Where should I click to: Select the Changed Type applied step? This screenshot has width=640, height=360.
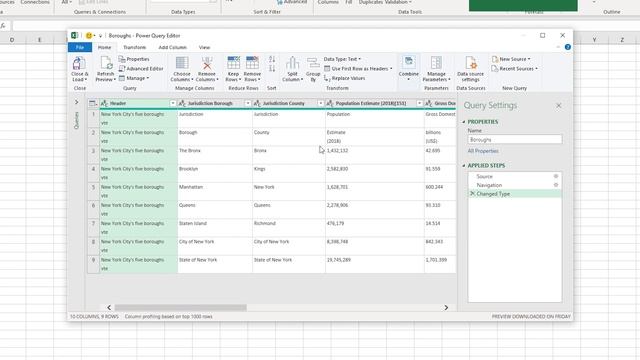(x=514, y=194)
